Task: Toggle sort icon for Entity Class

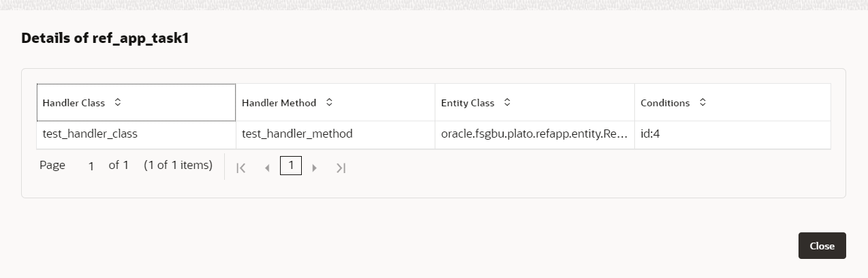Action: pyautogui.click(x=507, y=102)
